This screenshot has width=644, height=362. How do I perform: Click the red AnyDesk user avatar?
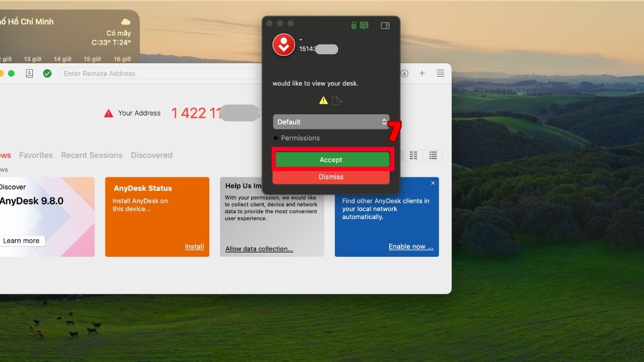pos(283,45)
